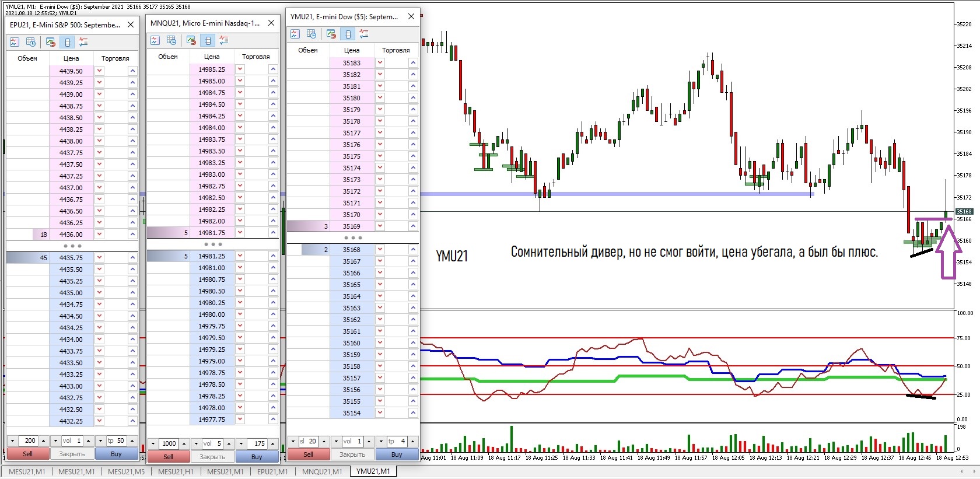Click red down arrow at price 14985.25

click(240, 69)
